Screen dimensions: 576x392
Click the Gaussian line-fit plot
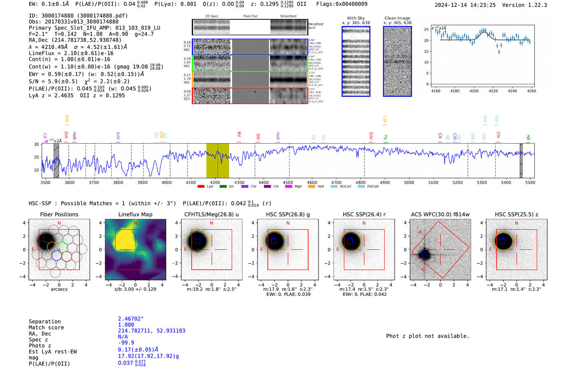(482, 56)
